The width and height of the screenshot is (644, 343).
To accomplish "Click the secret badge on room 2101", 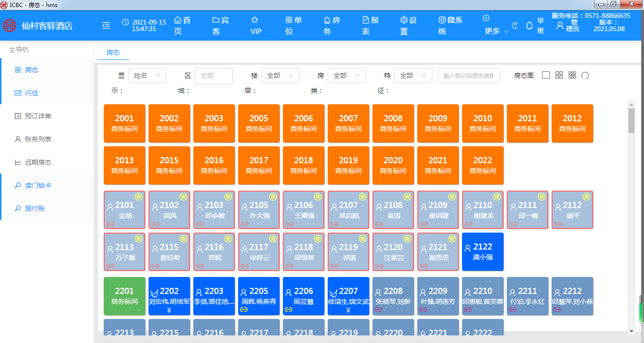I will (x=139, y=197).
